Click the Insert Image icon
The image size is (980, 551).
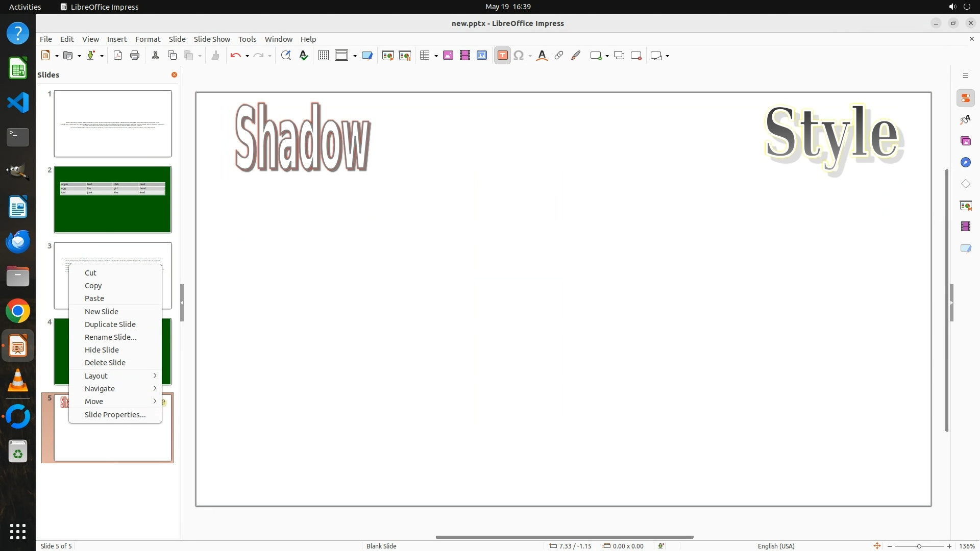click(448, 56)
